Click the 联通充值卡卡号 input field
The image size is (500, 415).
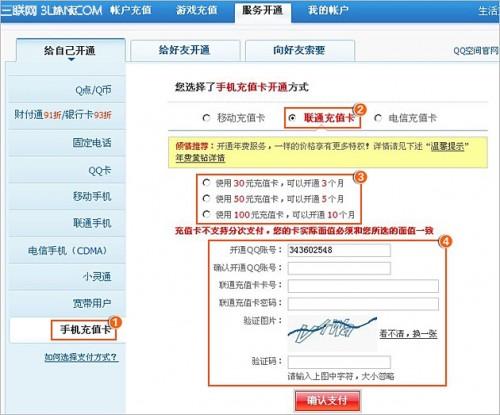coord(363,286)
